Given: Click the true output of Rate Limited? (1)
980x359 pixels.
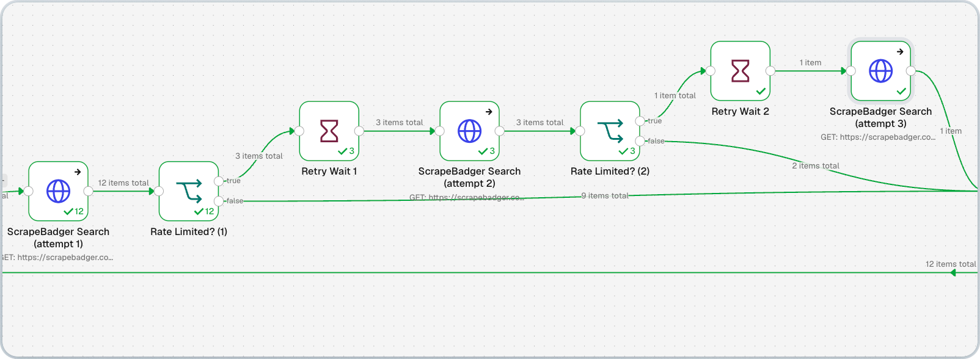Looking at the screenshot, I should pyautogui.click(x=219, y=181).
